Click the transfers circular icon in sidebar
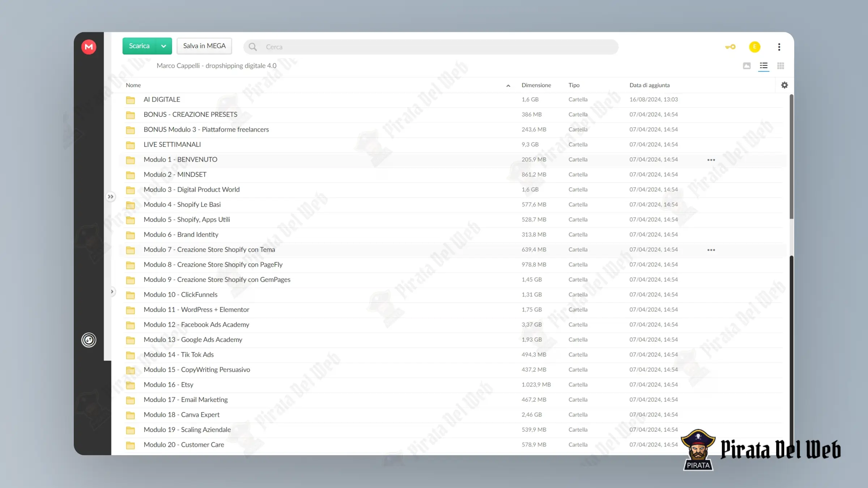The height and width of the screenshot is (488, 868). [x=89, y=340]
